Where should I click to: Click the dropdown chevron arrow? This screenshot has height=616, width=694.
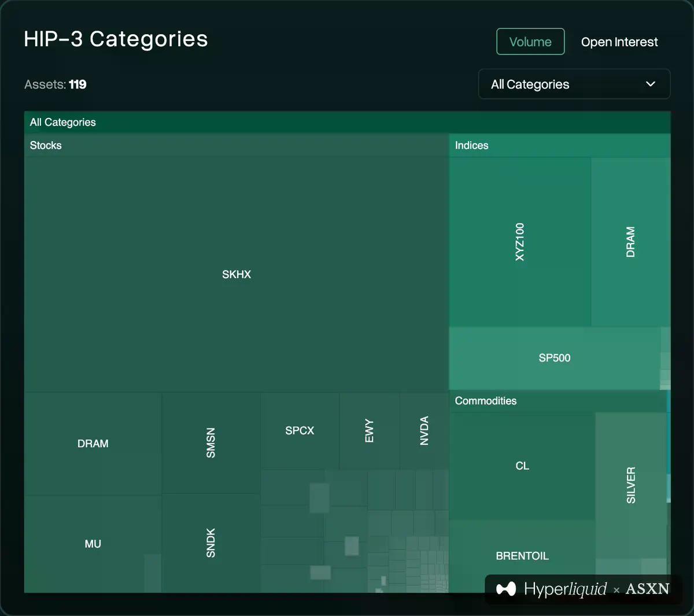[651, 84]
